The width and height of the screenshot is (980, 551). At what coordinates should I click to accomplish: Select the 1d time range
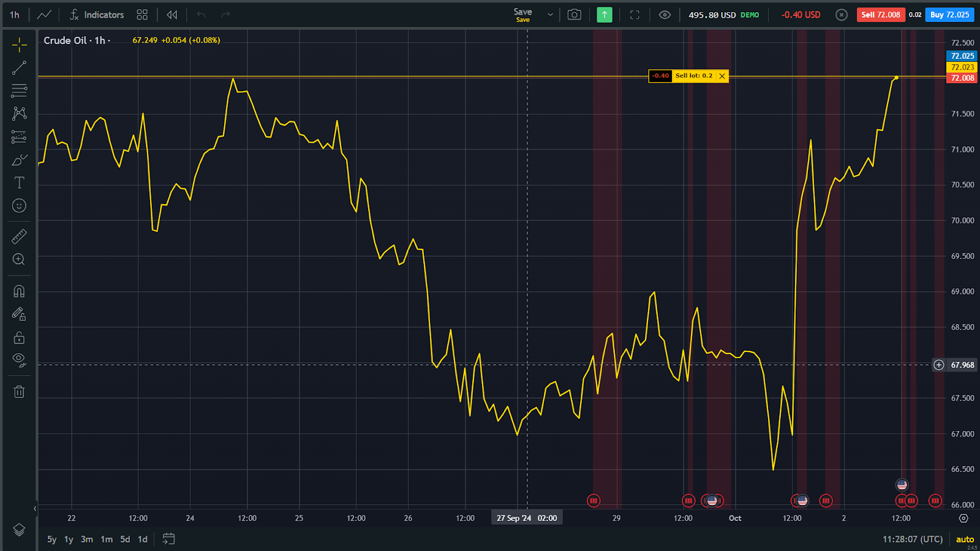click(143, 539)
